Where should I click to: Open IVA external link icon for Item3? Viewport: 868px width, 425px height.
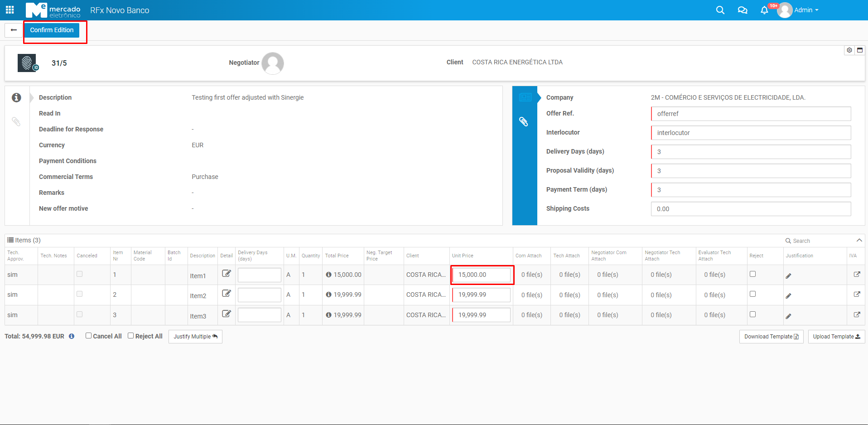[857, 314]
